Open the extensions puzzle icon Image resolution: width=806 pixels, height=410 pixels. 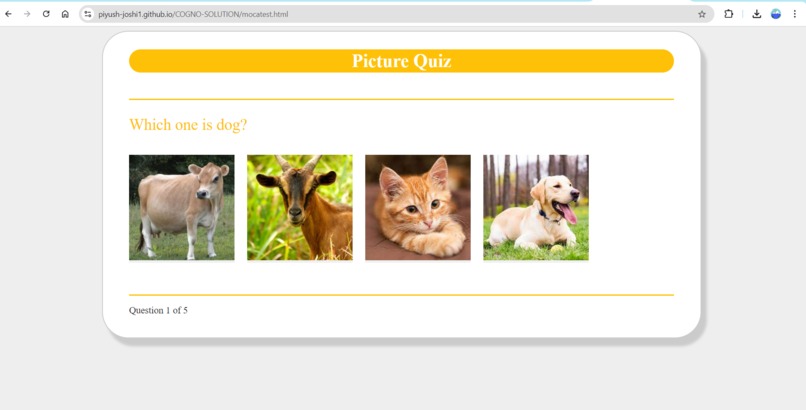click(x=728, y=14)
